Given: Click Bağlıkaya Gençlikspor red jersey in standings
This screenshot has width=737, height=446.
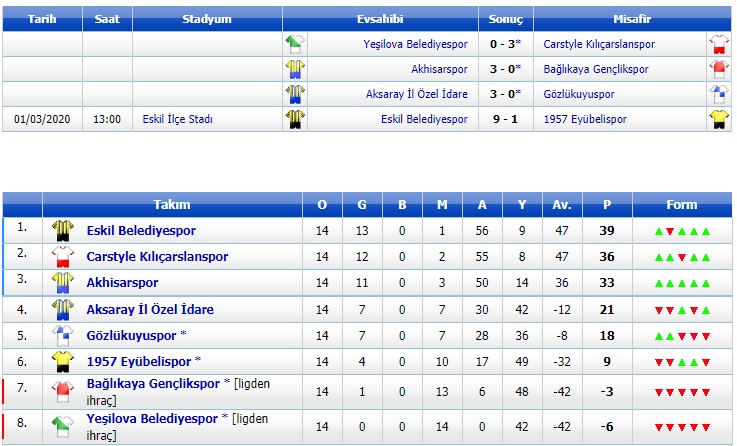Looking at the screenshot, I should click(63, 391).
